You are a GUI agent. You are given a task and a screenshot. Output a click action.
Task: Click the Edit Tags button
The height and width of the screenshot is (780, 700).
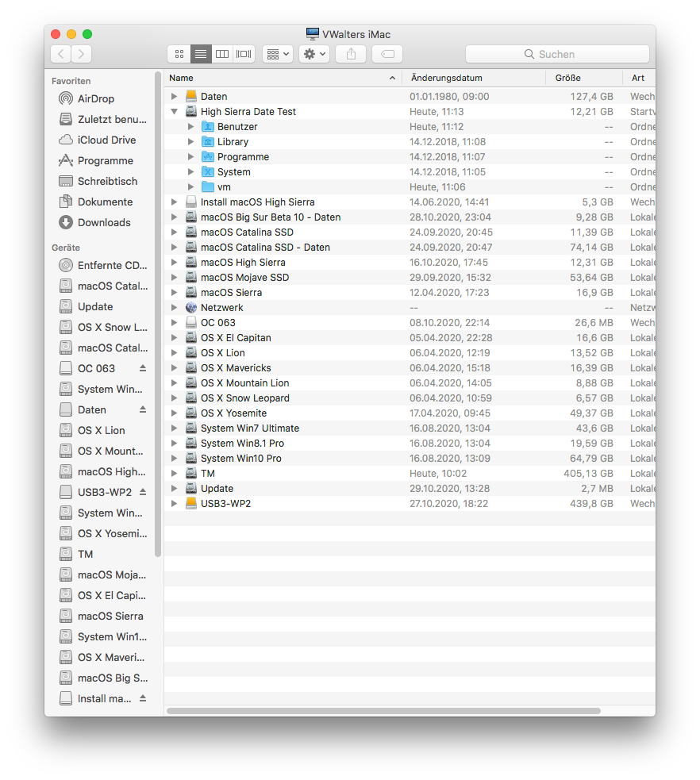click(387, 54)
